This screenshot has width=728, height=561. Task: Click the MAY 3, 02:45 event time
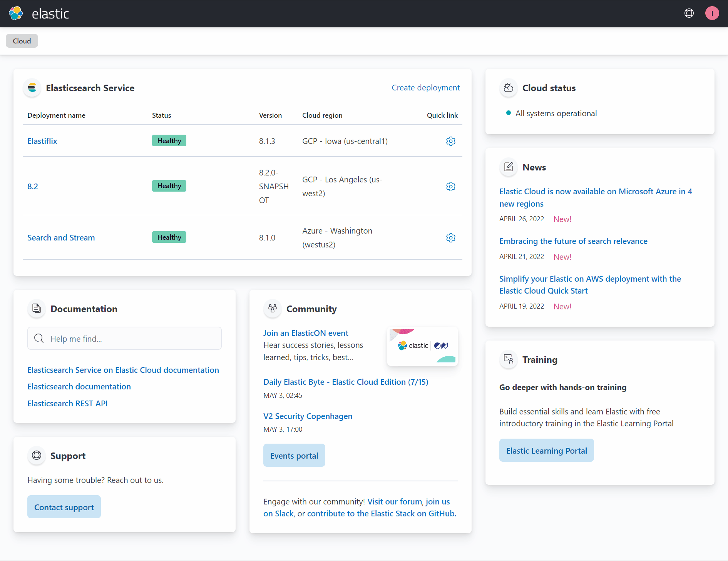click(x=283, y=396)
